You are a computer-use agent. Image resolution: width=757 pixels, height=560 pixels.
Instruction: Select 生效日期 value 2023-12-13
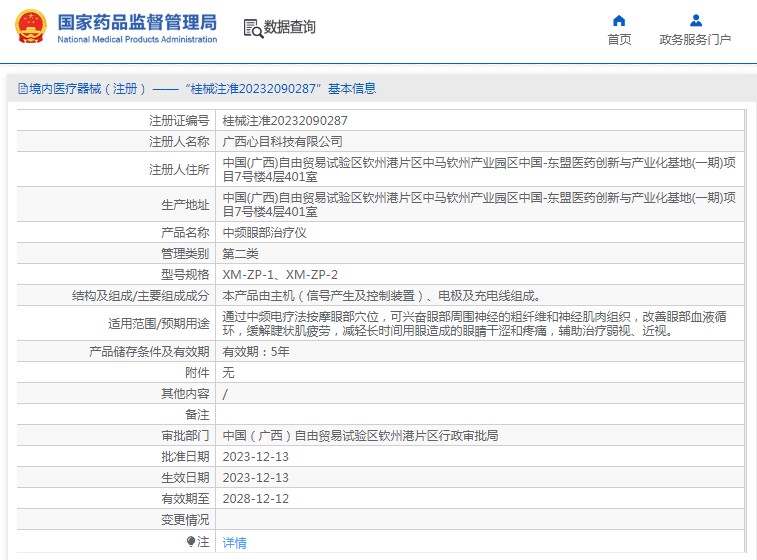255,477
